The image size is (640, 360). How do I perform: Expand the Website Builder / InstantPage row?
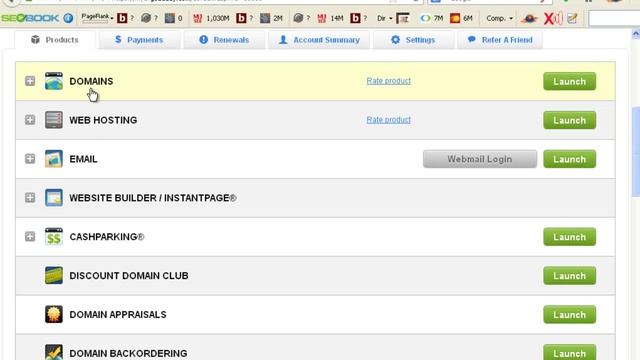click(30, 198)
